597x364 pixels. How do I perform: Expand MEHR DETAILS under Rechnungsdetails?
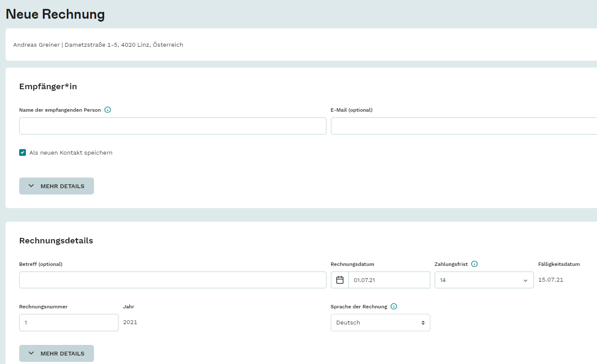57,353
